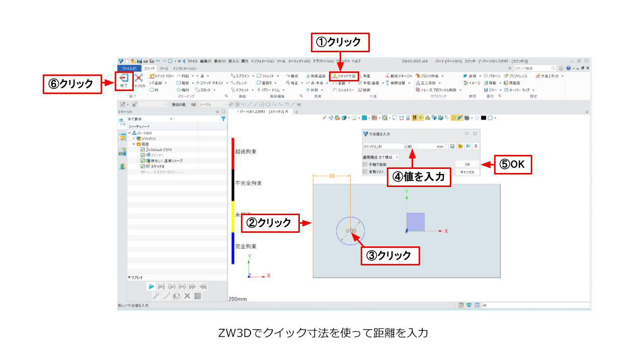
Task: Open プリファレンス preferences
Action: tap(515, 76)
